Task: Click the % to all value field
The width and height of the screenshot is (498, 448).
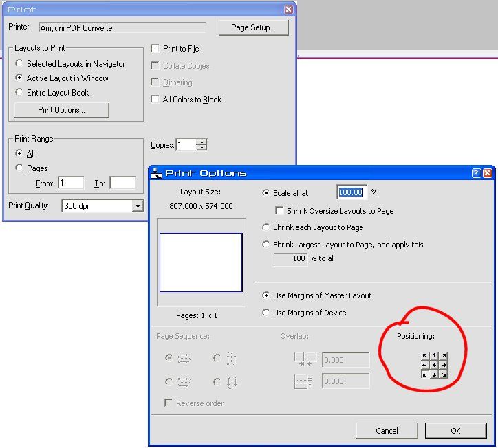Action: click(290, 259)
